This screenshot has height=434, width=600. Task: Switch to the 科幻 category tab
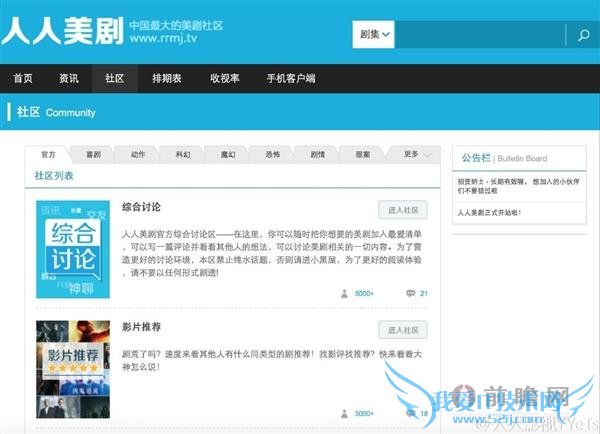point(183,155)
